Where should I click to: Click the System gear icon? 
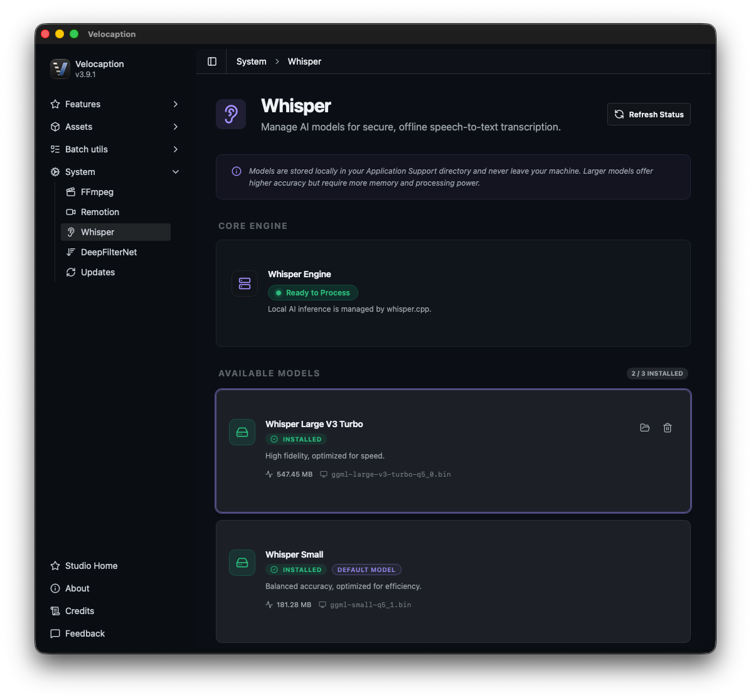55,171
